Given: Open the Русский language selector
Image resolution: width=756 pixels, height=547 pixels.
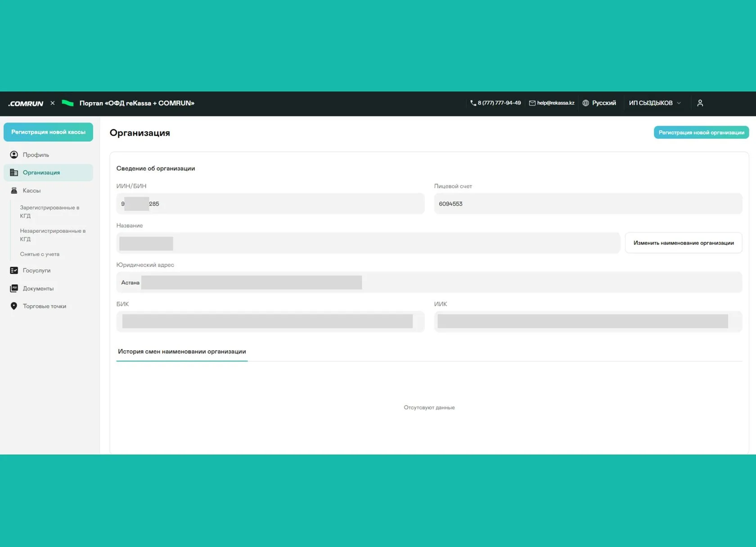Looking at the screenshot, I should pos(599,103).
